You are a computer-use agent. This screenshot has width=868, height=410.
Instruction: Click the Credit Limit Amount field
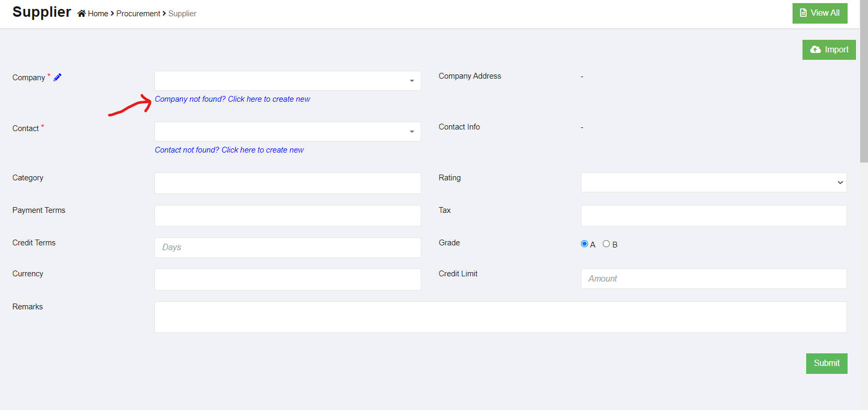pyautogui.click(x=713, y=278)
